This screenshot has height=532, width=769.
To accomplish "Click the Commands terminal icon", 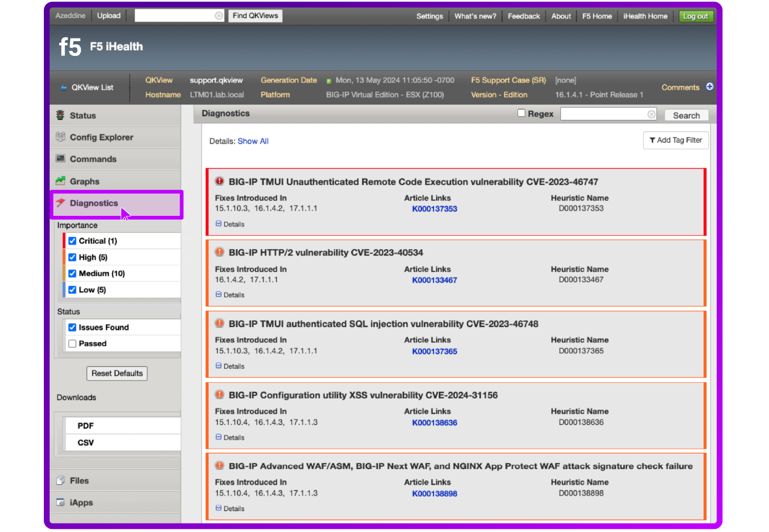I will [60, 158].
